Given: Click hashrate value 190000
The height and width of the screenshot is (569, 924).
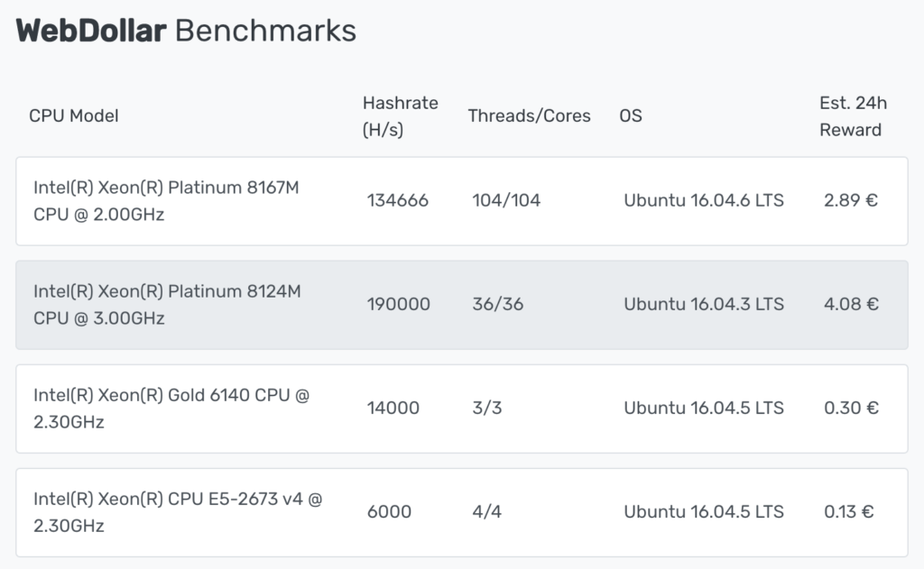Looking at the screenshot, I should [x=398, y=305].
